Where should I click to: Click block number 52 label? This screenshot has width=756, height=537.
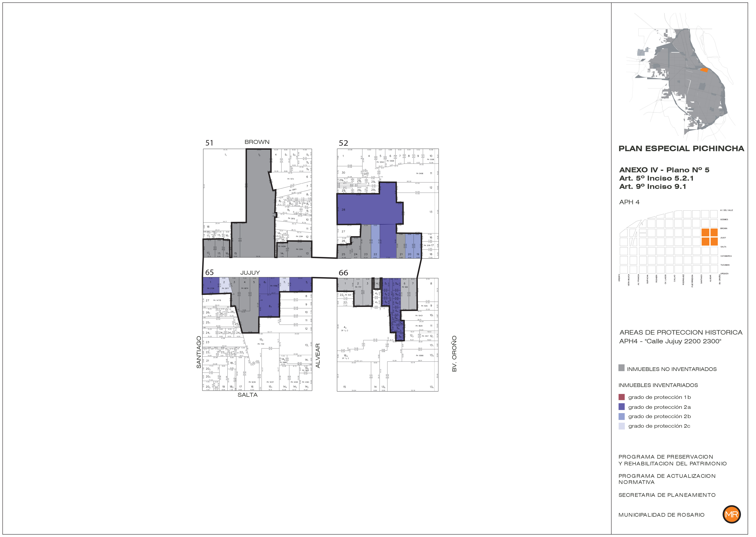pyautogui.click(x=343, y=143)
